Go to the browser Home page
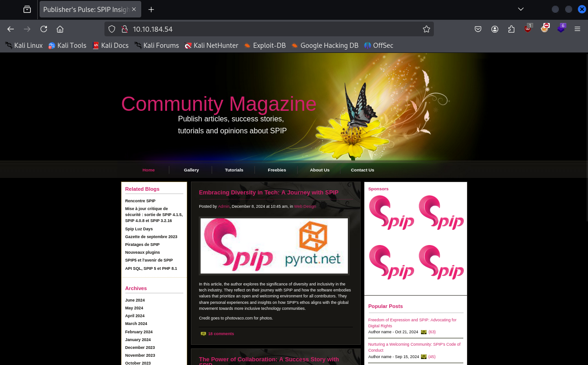Viewport: 588px width, 365px height. coord(60,29)
